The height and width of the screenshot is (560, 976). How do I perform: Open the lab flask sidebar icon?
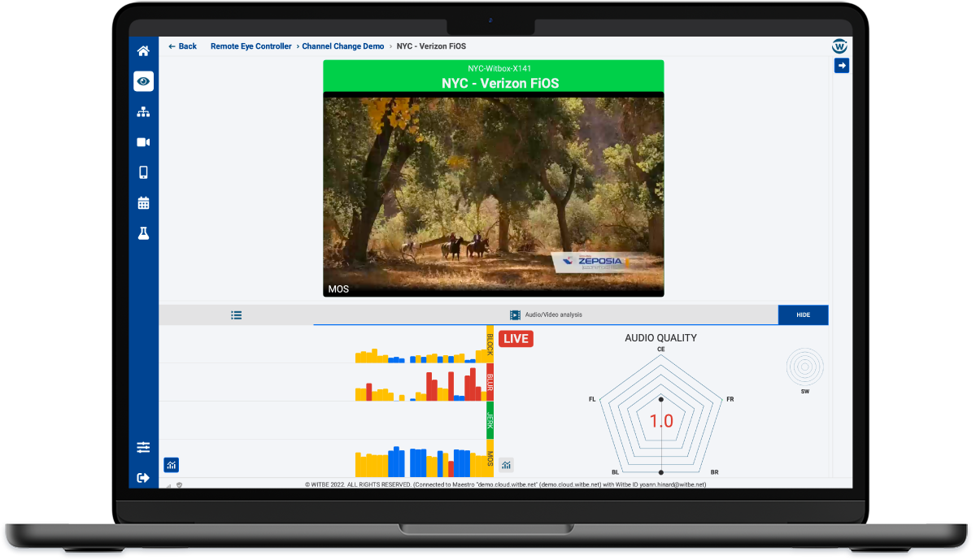(x=143, y=233)
